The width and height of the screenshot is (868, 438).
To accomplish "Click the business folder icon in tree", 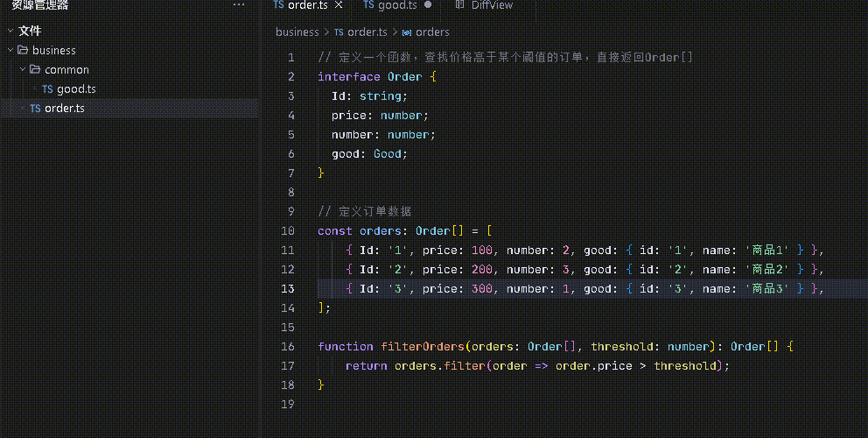I will click(x=23, y=50).
